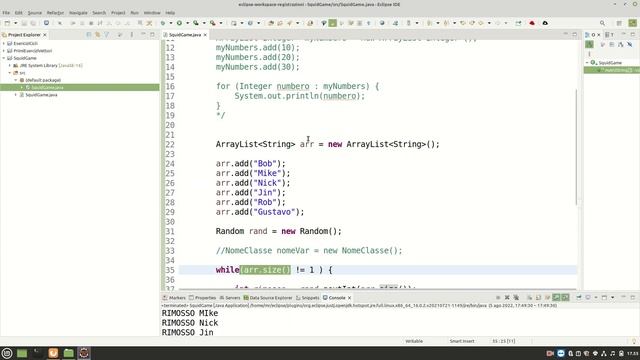Click the monitor Terminal toolbar icon
This screenshot has width=640, height=360.
pyautogui.click(x=47, y=23)
